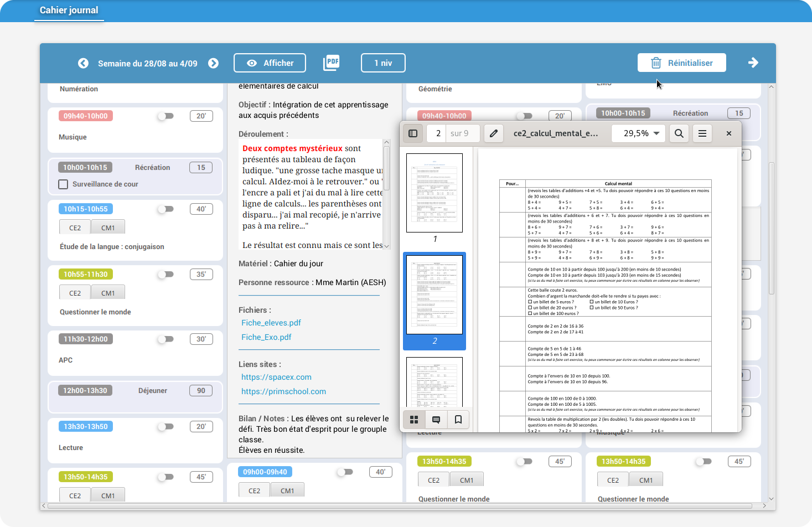Viewport: 812px width, 527px height.
Task: Open the 29,5% zoom dropdown
Action: pyautogui.click(x=638, y=133)
